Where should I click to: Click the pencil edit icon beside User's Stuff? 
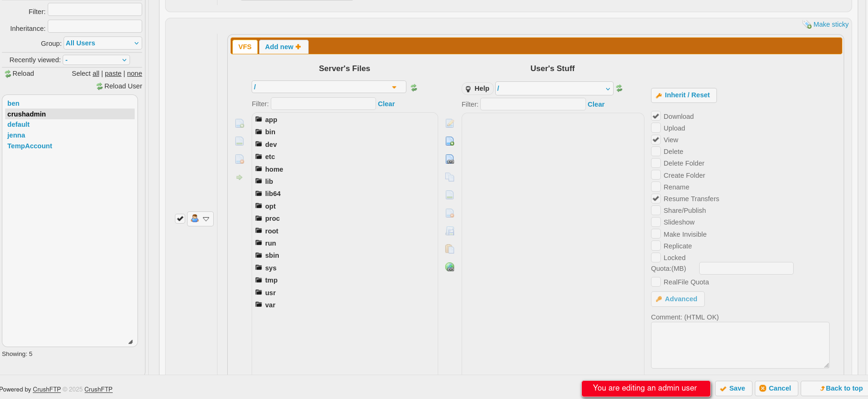coord(450,123)
